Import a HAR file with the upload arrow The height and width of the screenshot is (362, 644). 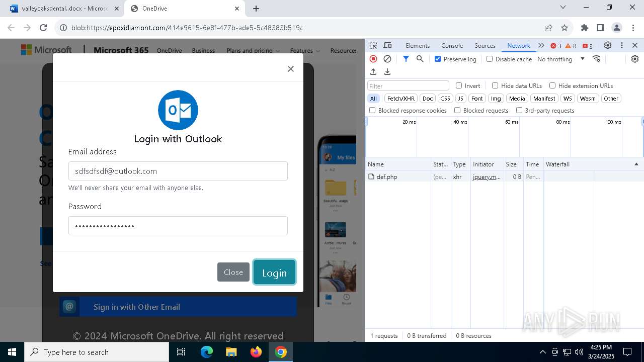[373, 72]
